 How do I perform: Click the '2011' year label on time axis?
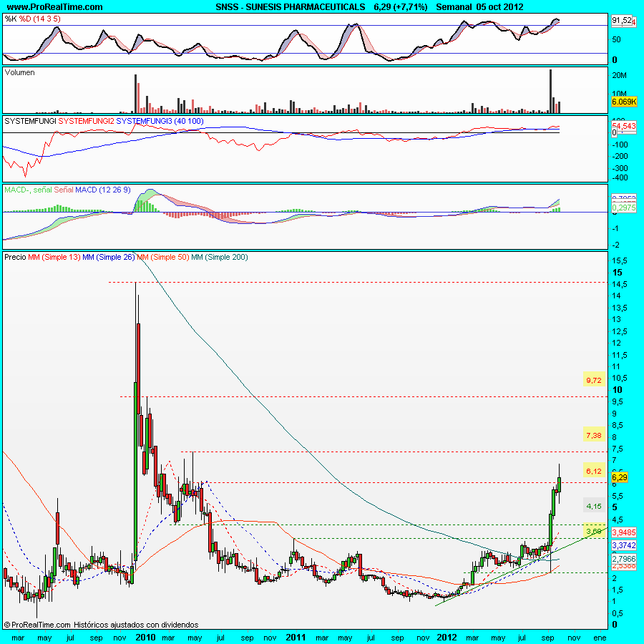[296, 638]
